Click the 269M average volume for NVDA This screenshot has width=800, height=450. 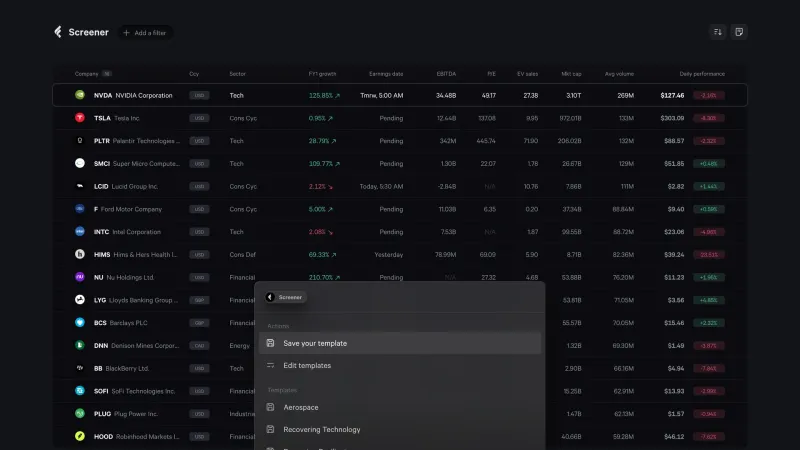[x=626, y=95]
